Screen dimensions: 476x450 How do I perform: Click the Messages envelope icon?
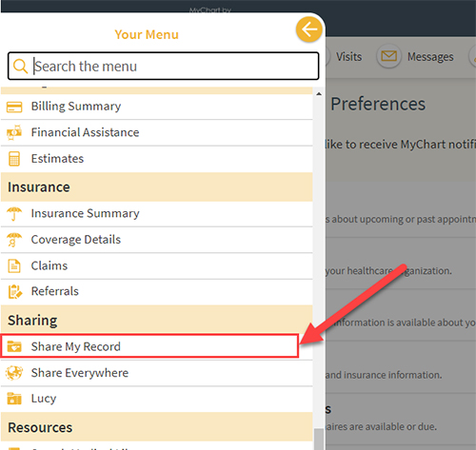click(x=388, y=56)
